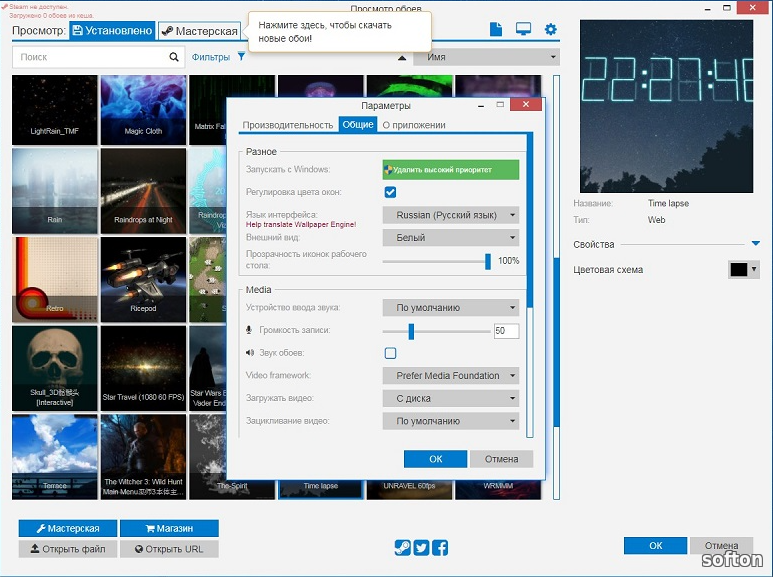Open the О приложении tab
The image size is (773, 577).
[x=414, y=125]
